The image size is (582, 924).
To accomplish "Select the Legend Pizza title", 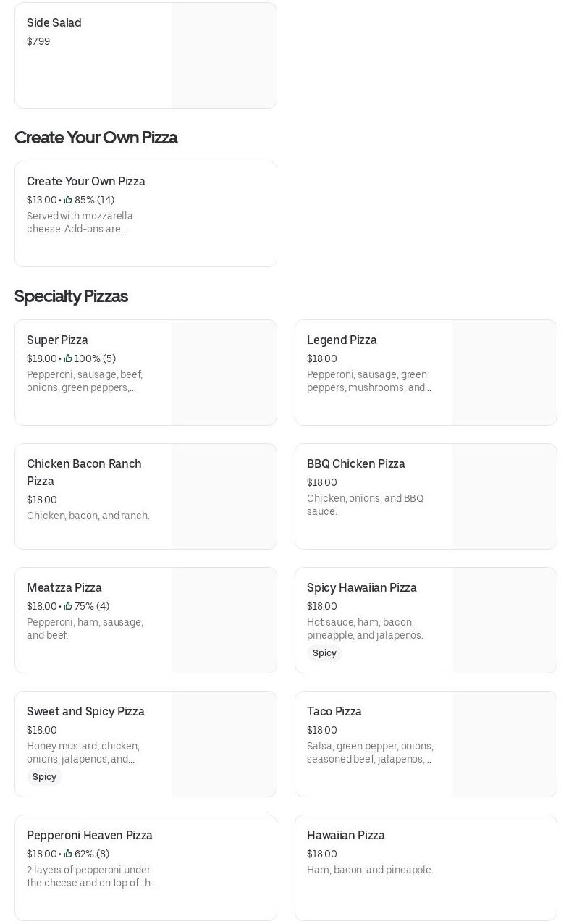I will click(342, 340).
